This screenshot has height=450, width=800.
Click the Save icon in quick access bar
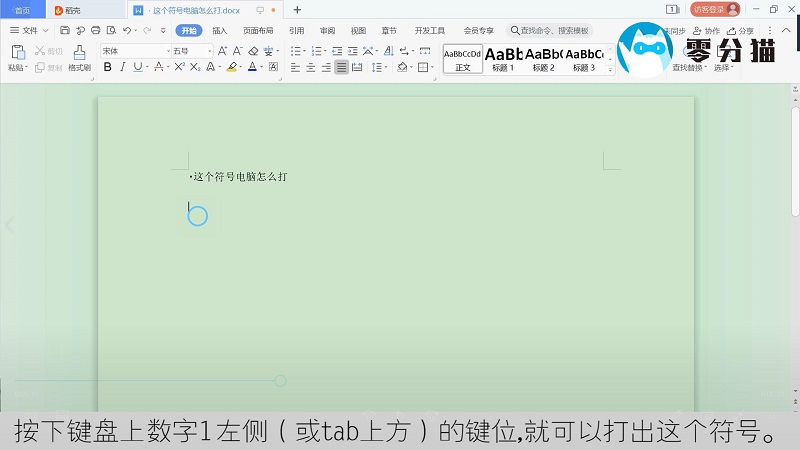65,31
